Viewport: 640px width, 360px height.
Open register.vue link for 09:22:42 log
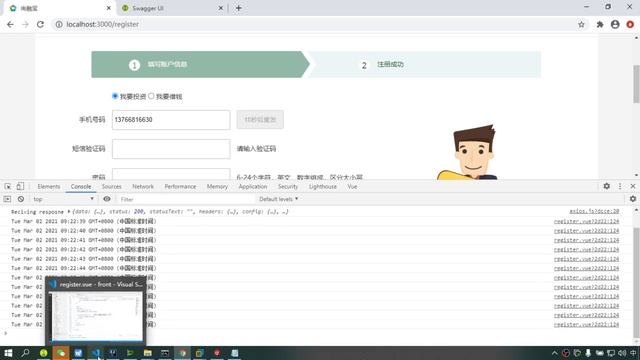click(x=586, y=249)
